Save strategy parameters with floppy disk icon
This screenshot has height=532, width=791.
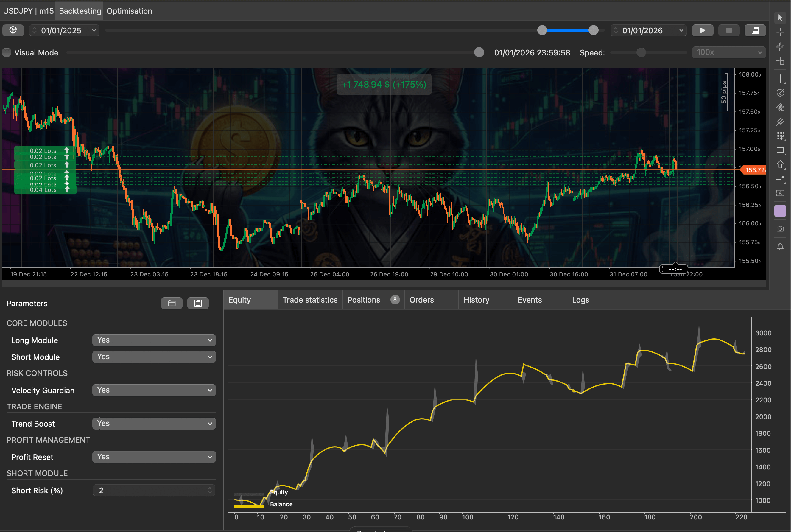click(198, 303)
